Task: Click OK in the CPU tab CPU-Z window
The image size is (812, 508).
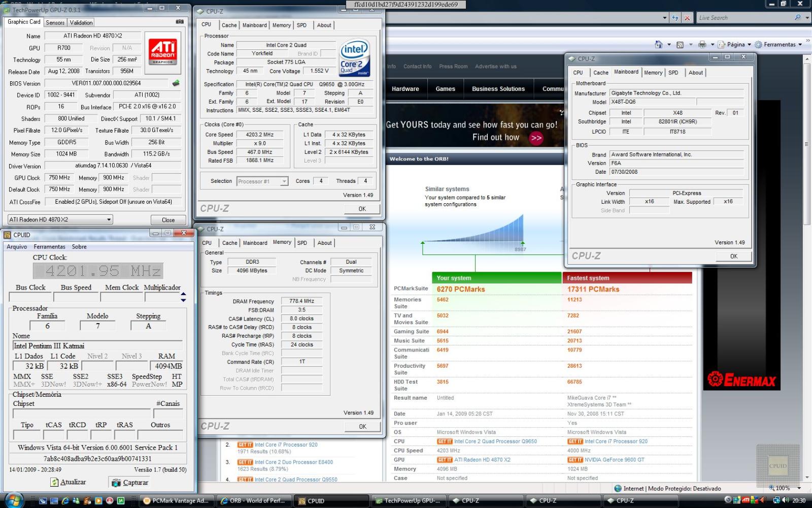Action: (362, 209)
